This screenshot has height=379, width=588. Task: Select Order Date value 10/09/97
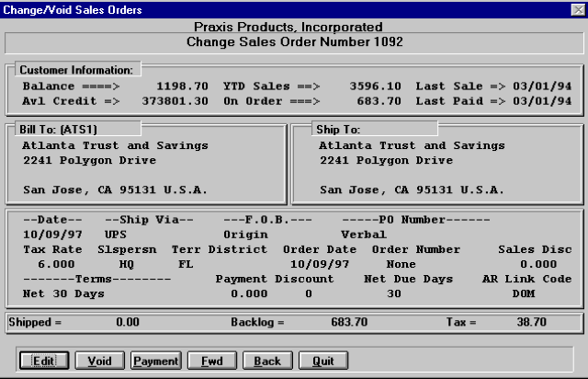(320, 264)
